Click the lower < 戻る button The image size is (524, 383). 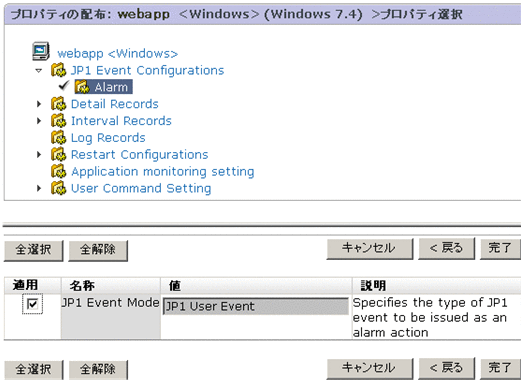coord(446,368)
